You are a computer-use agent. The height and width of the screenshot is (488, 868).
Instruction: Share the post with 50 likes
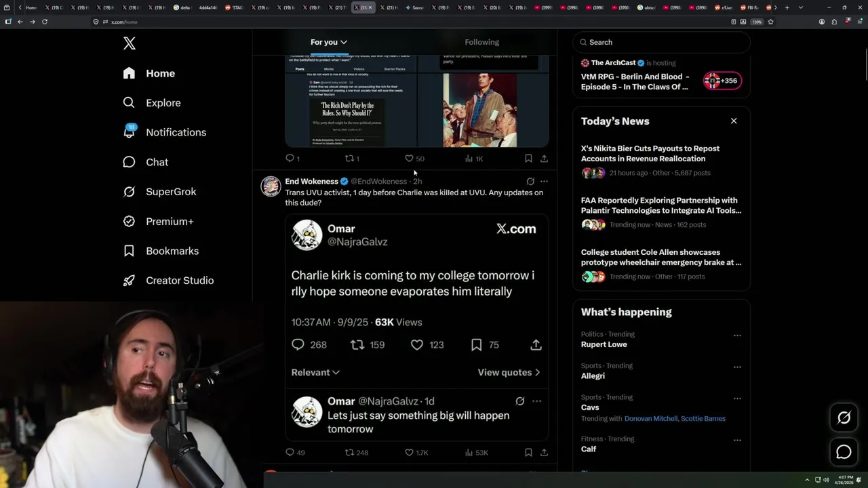pyautogui.click(x=544, y=159)
